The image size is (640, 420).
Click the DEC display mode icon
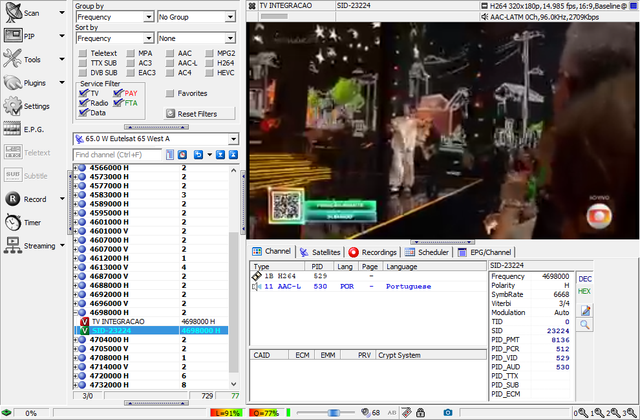point(585,279)
